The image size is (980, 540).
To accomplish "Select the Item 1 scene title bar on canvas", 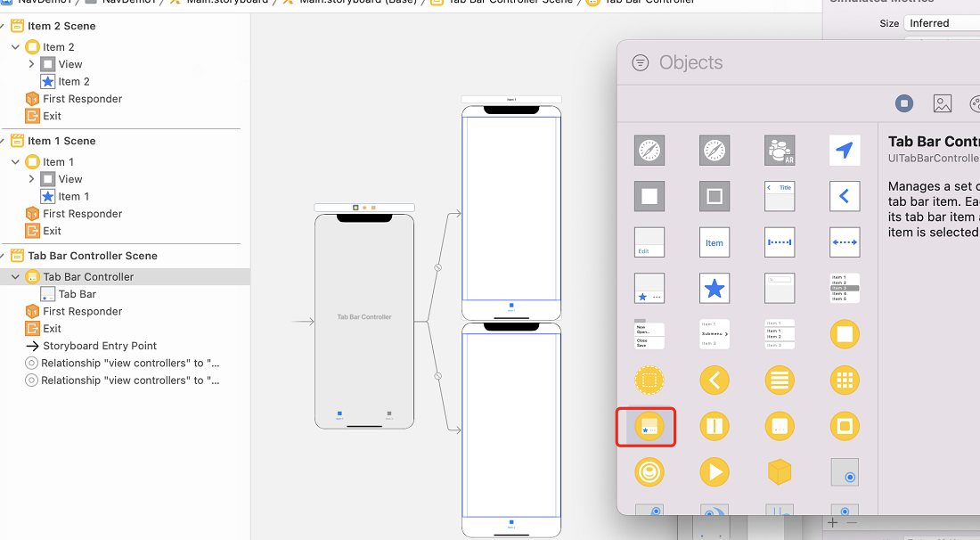I will (x=511, y=100).
